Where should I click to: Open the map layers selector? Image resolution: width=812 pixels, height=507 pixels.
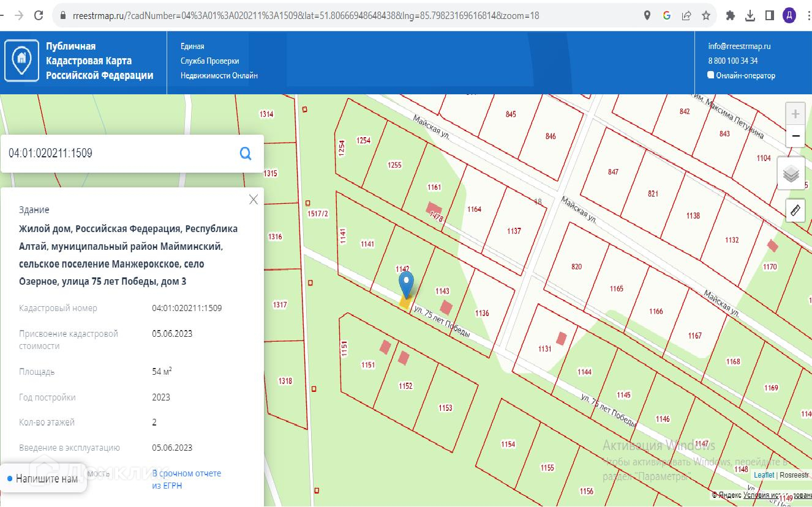click(x=791, y=174)
